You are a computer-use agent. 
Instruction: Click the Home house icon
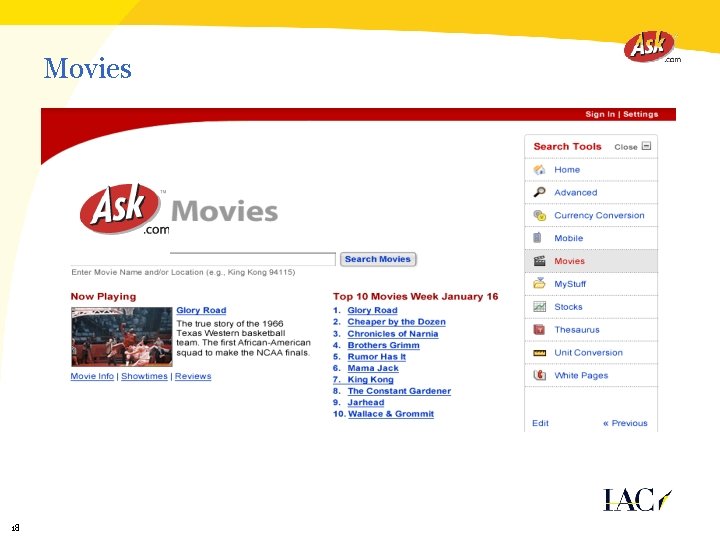pos(540,169)
